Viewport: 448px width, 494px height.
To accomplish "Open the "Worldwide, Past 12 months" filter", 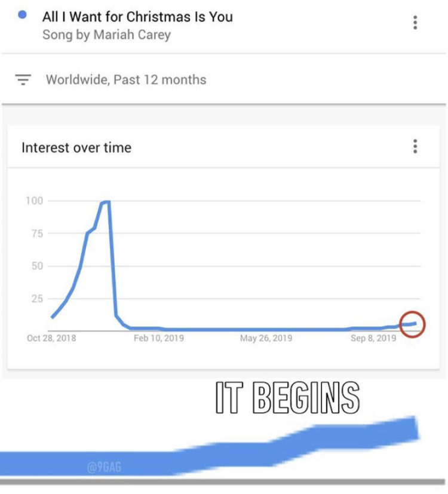I will tap(125, 80).
